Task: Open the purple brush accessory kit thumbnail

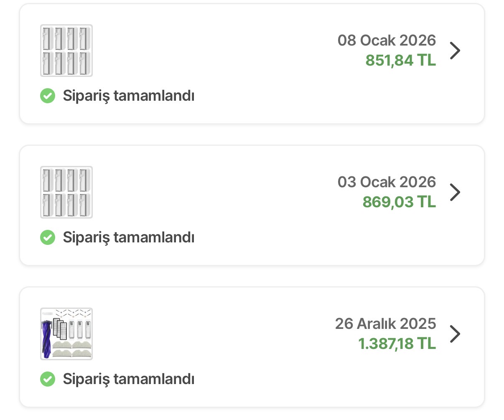Action: tap(66, 334)
